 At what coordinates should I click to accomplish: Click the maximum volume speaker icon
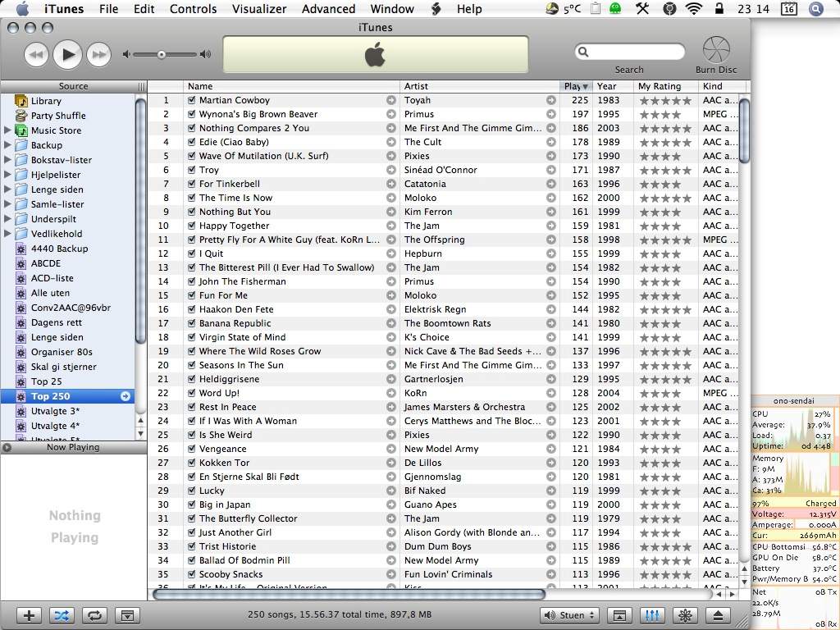[x=205, y=54]
